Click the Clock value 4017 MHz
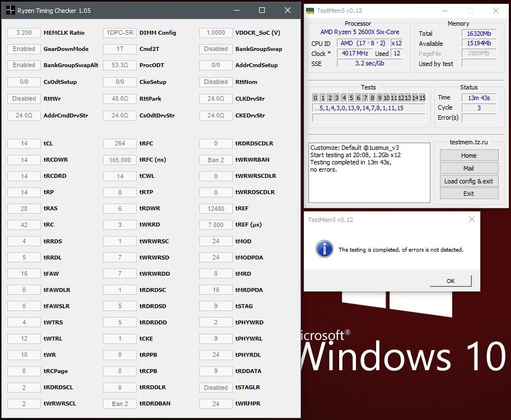Image resolution: width=511 pixels, height=420 pixels. (355, 53)
